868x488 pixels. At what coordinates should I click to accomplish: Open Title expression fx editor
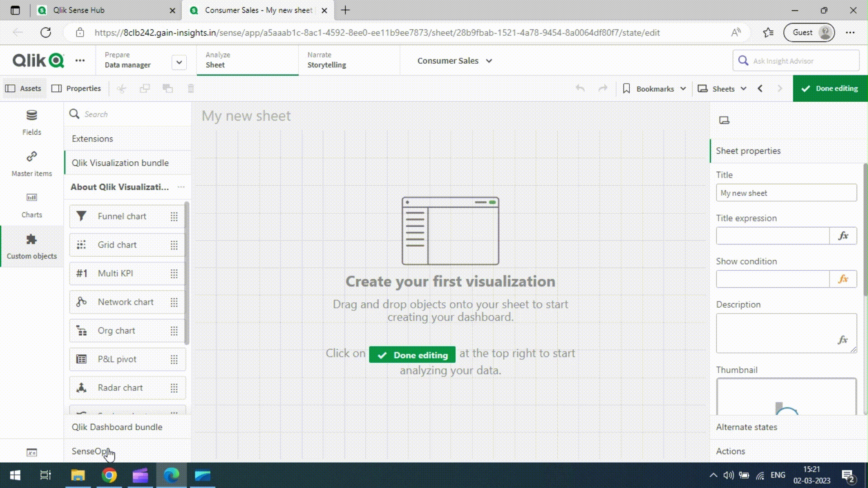click(x=843, y=236)
